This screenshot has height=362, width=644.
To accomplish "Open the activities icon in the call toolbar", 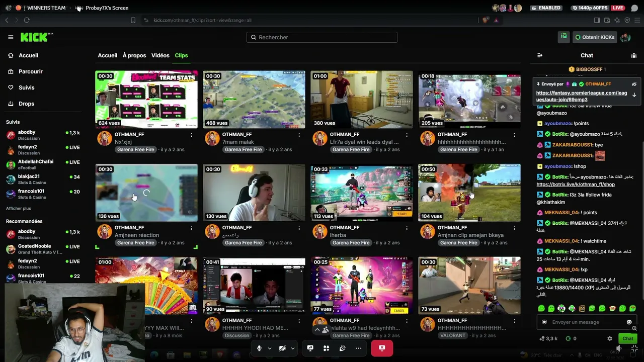I will tap(327, 348).
